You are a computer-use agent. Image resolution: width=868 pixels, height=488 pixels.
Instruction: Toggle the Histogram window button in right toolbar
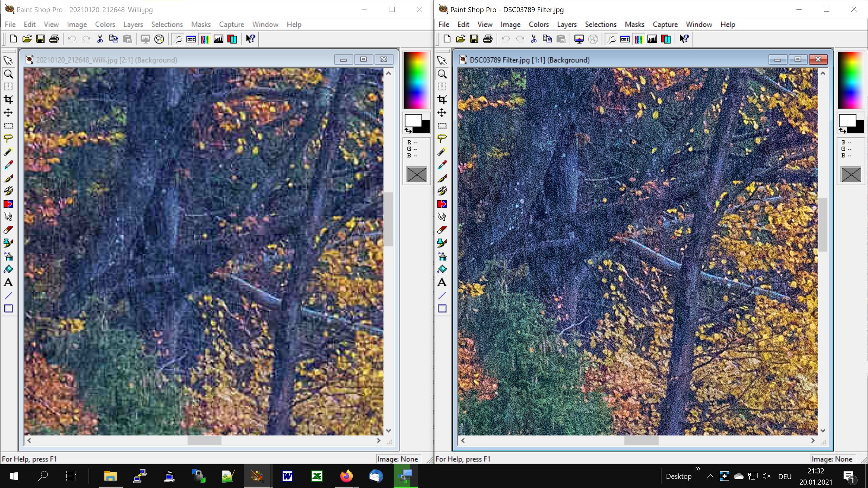click(652, 39)
